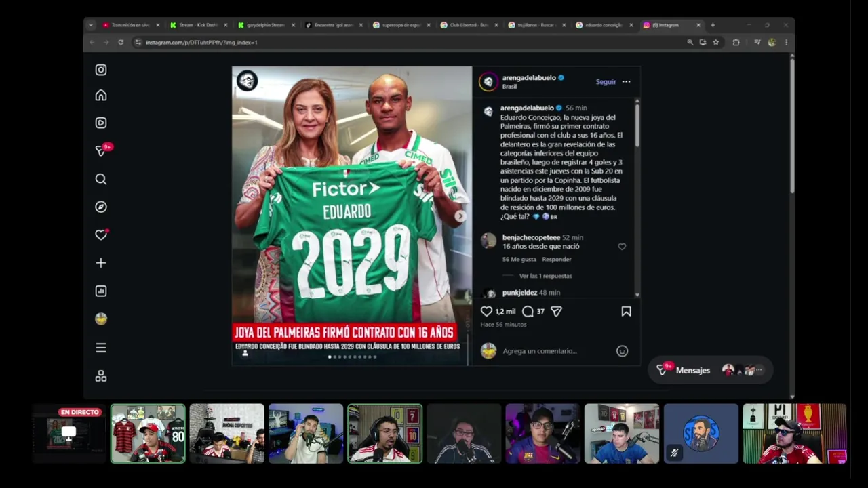Switch to 'Club Libertad' tab

[469, 25]
